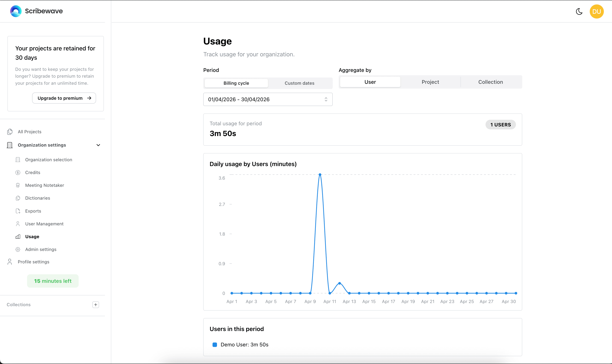Image resolution: width=612 pixels, height=364 pixels.
Task: Select Billing cycle as the period
Action: click(x=236, y=83)
